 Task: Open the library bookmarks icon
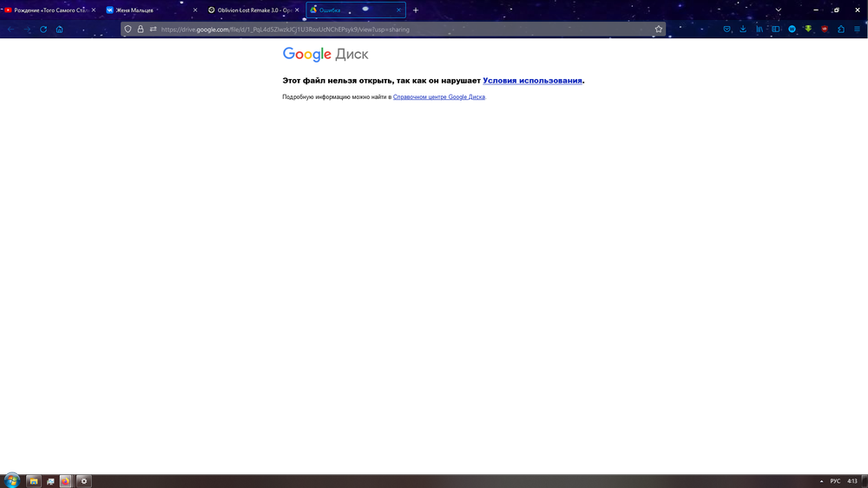pos(759,30)
